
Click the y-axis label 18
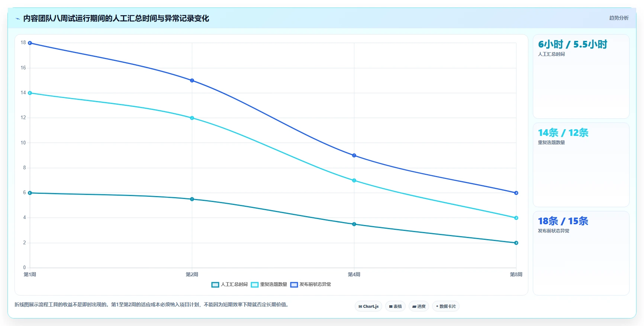(x=23, y=43)
